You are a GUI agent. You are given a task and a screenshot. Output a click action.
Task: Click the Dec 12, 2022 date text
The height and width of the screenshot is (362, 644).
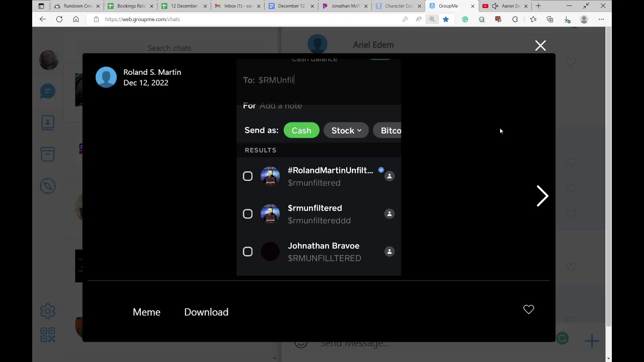[146, 83]
